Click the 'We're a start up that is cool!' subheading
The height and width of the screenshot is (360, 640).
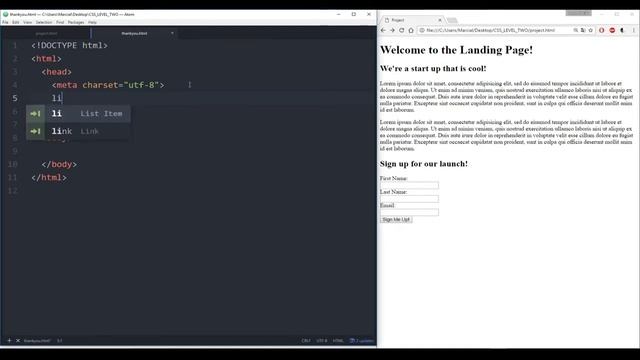433,69
